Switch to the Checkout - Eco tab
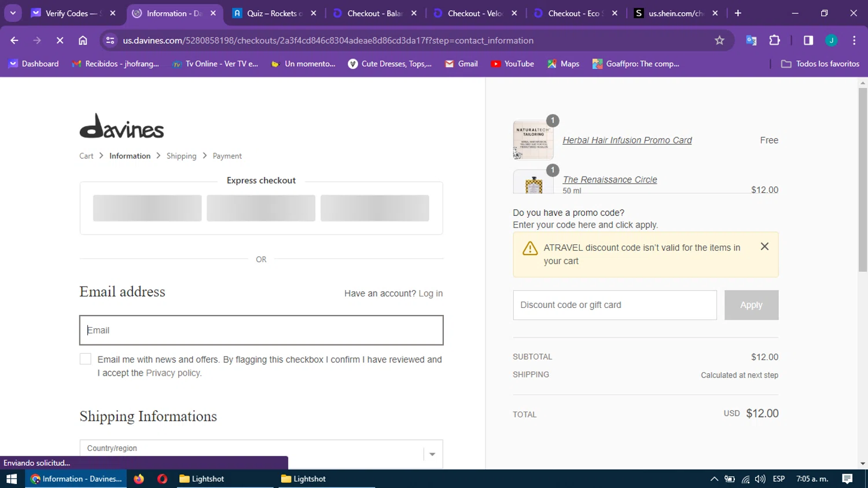868x488 pixels. coord(575,13)
